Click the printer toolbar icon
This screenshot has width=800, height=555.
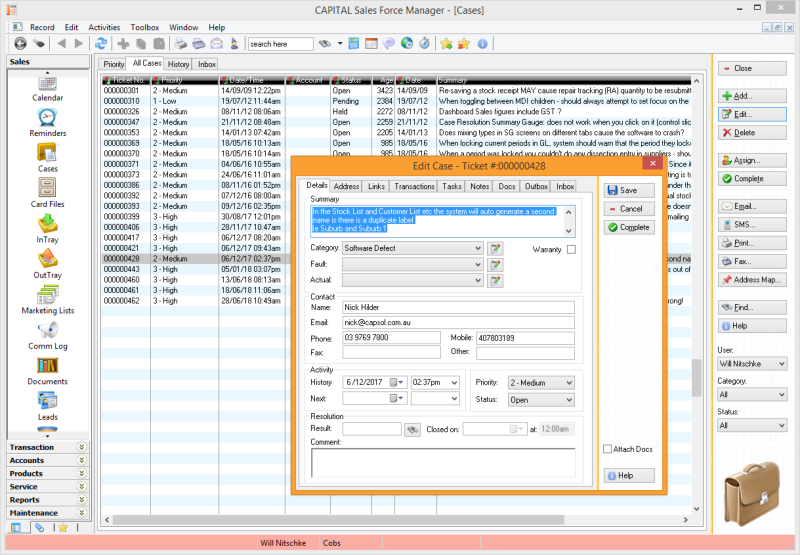[181, 44]
